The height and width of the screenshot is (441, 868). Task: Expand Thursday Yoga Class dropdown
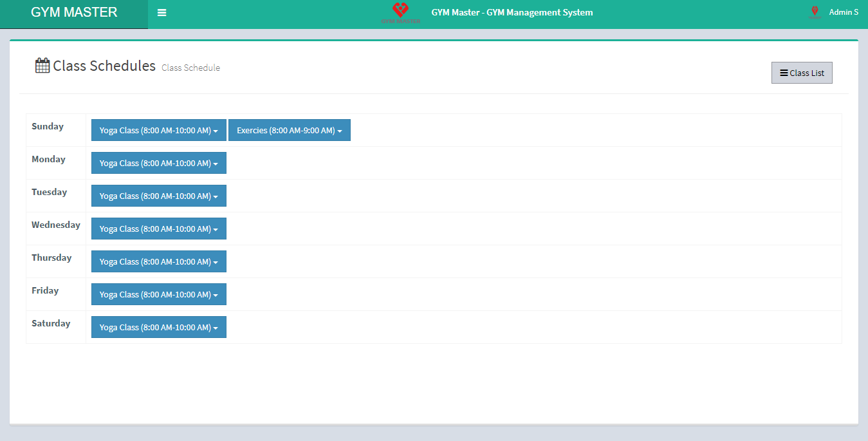tap(158, 261)
